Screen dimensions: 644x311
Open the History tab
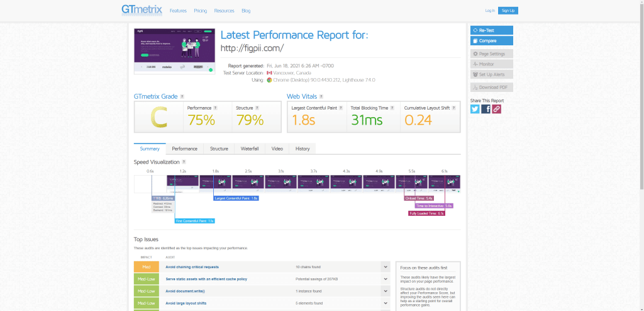click(303, 149)
